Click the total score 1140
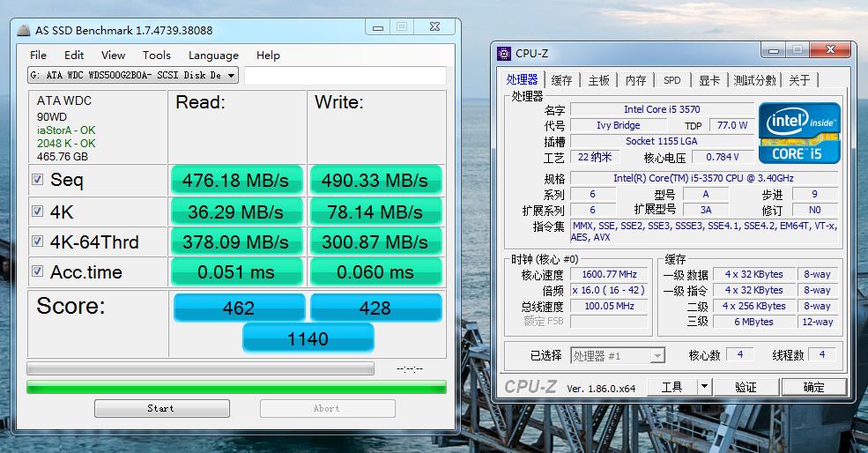Screen dimensions: 868x453 pos(308,338)
